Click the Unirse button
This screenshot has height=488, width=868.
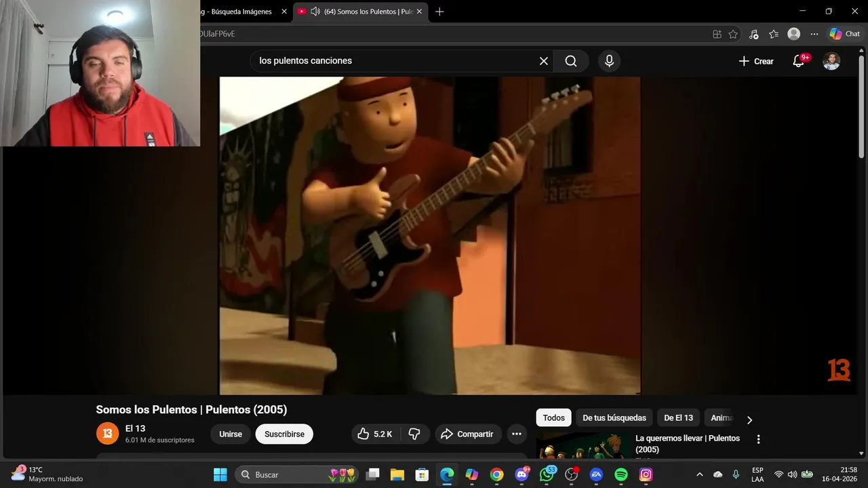(231, 434)
